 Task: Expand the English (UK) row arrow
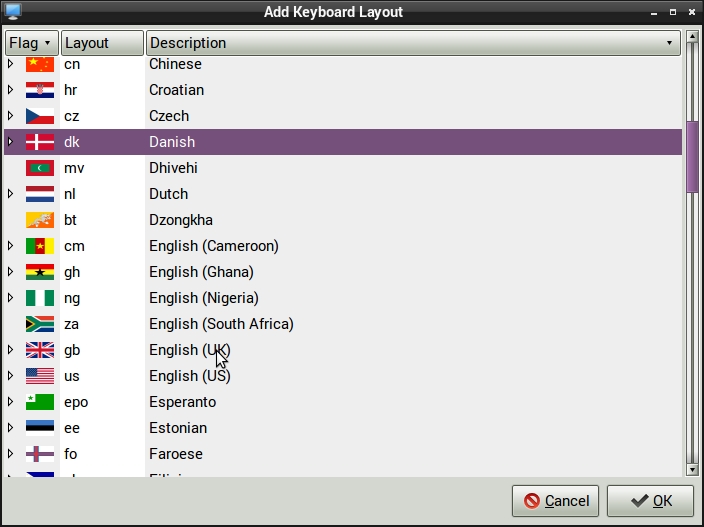coord(11,350)
